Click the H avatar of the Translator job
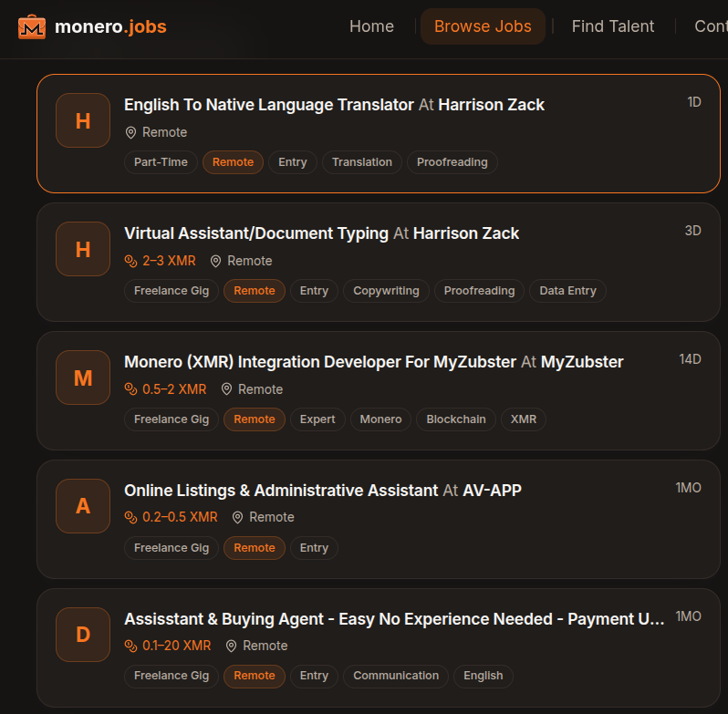This screenshot has width=728, height=714. click(83, 120)
